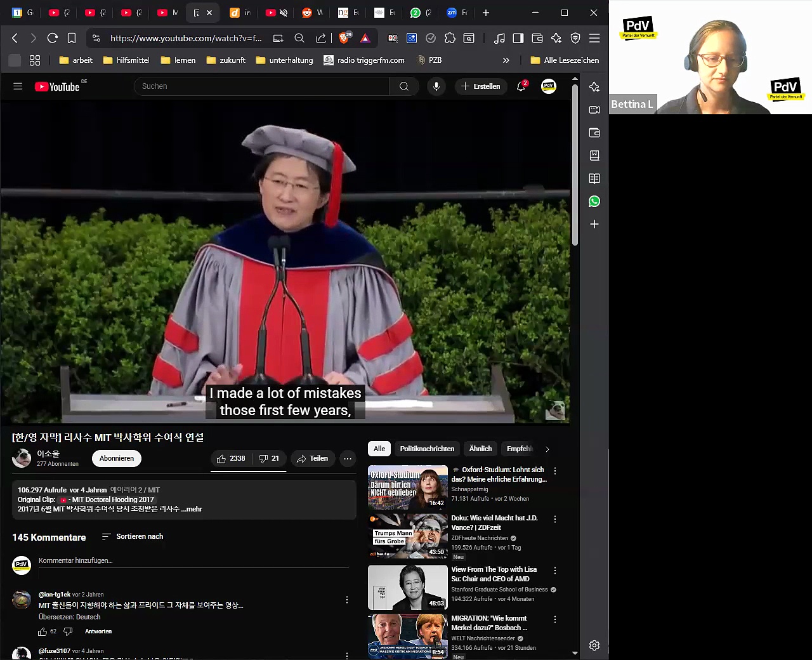Click the YouTube voice search microphone icon
The height and width of the screenshot is (660, 812).
pyautogui.click(x=436, y=86)
